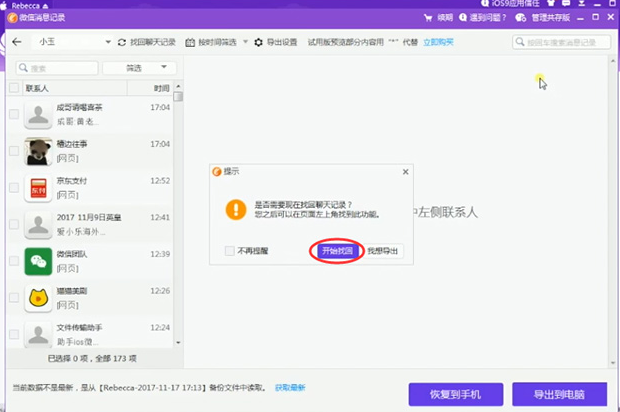This screenshot has width=620, height=412.
Task: Click the 2017 11月9日 group avatar icon
Action: tap(38, 225)
